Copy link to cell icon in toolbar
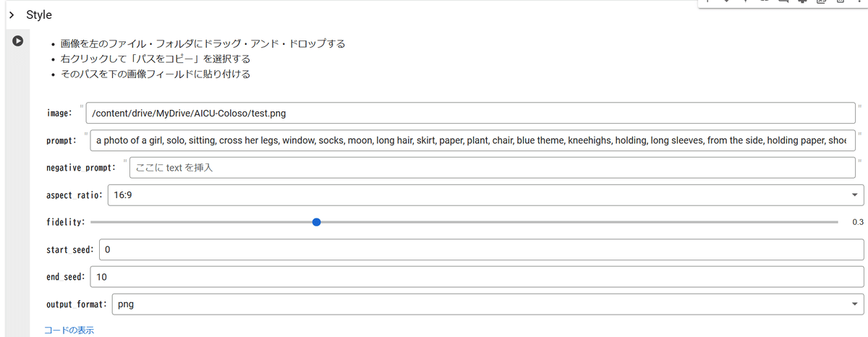Screen dimensions: 868x337 (x=765, y=2)
